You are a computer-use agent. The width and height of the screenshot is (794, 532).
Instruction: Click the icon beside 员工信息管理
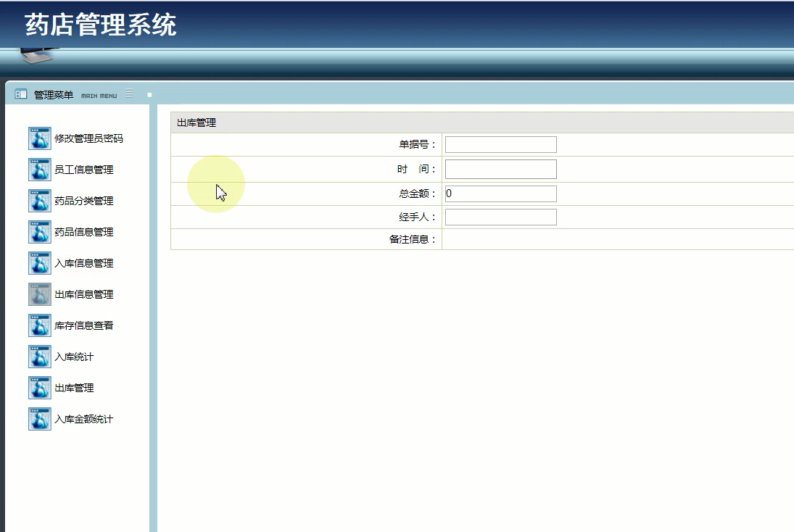[39, 170]
